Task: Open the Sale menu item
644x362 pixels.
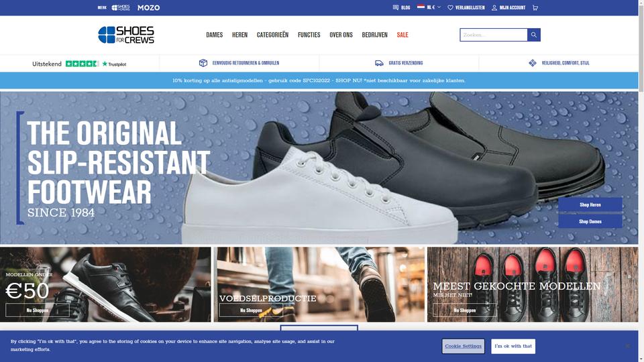Action: [x=402, y=35]
